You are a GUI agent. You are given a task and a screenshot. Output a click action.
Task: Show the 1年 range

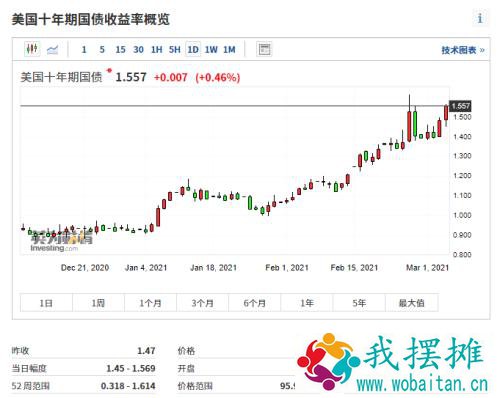point(307,303)
